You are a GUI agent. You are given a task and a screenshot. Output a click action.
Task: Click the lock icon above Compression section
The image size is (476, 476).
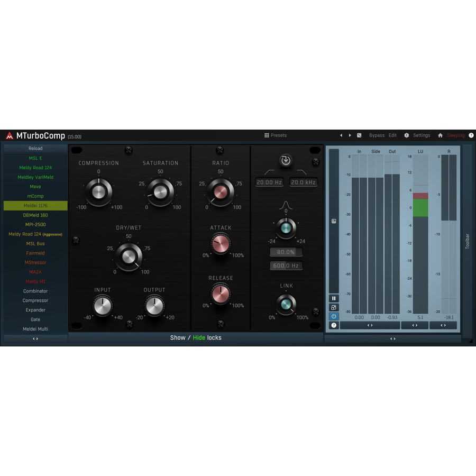129,150
